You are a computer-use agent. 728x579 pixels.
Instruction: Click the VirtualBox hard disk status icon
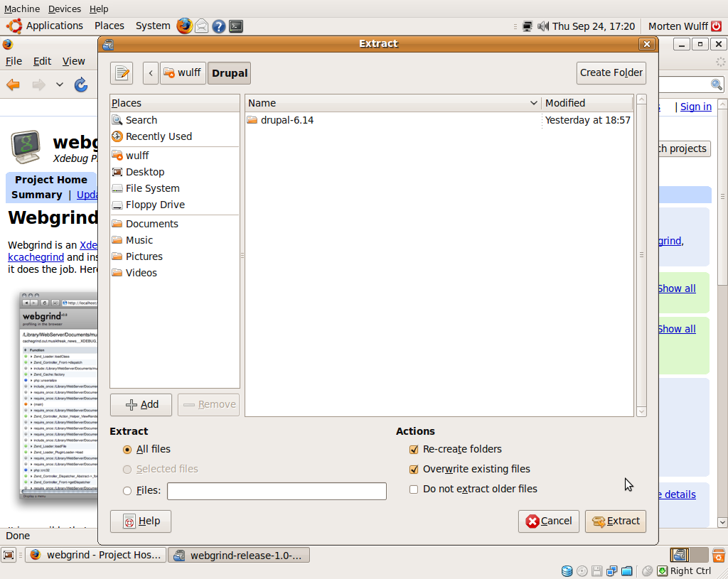pos(567,570)
